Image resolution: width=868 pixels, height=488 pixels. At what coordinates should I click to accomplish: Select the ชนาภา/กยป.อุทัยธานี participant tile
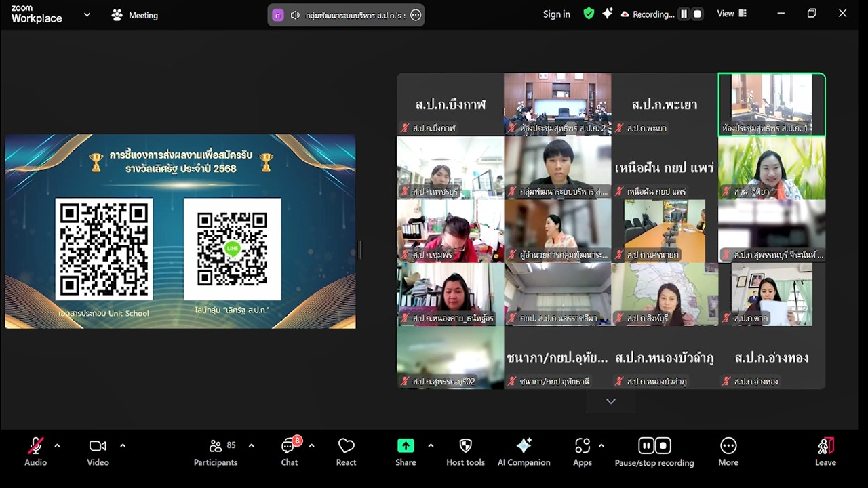click(x=557, y=358)
